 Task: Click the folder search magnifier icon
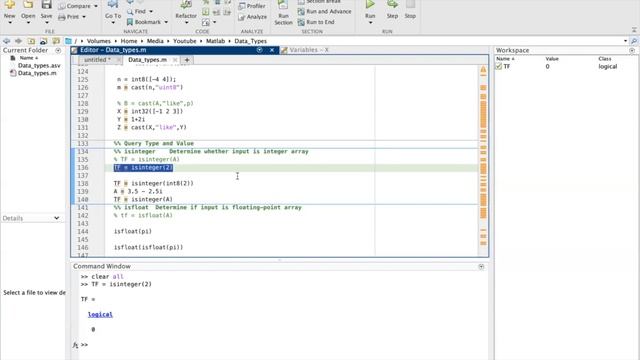click(x=634, y=41)
